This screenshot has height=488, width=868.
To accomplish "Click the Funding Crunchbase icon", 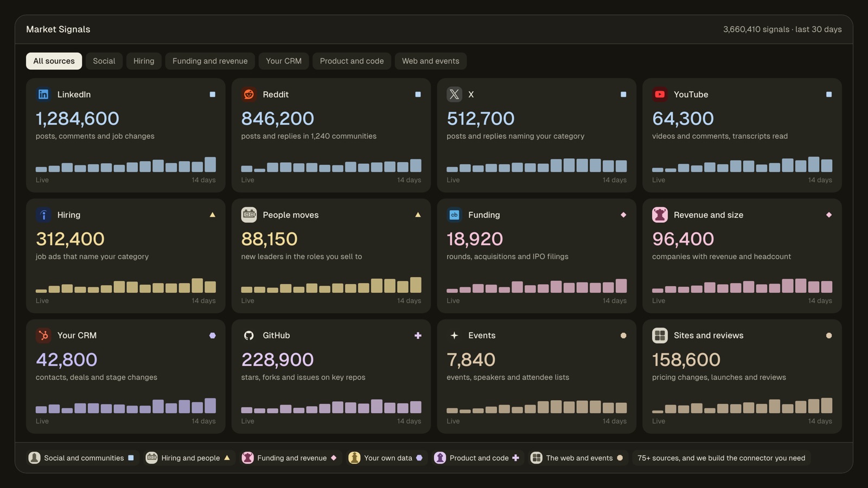I will pyautogui.click(x=454, y=215).
